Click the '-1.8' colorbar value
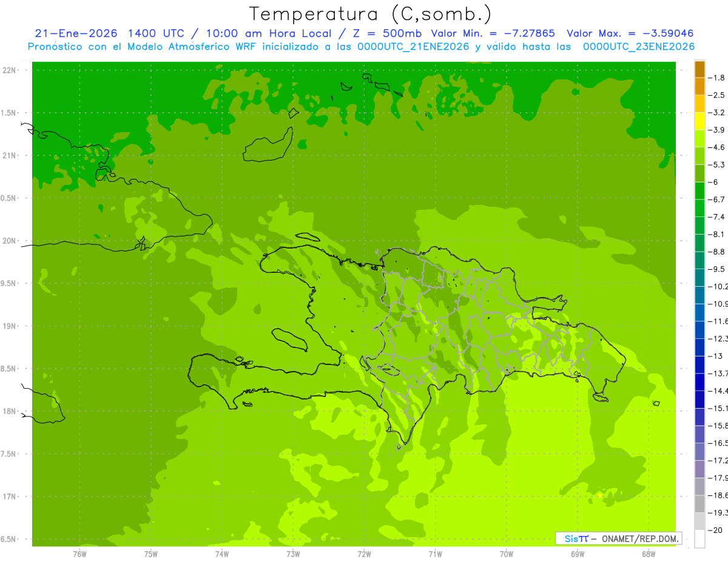728x562 pixels. point(716,78)
